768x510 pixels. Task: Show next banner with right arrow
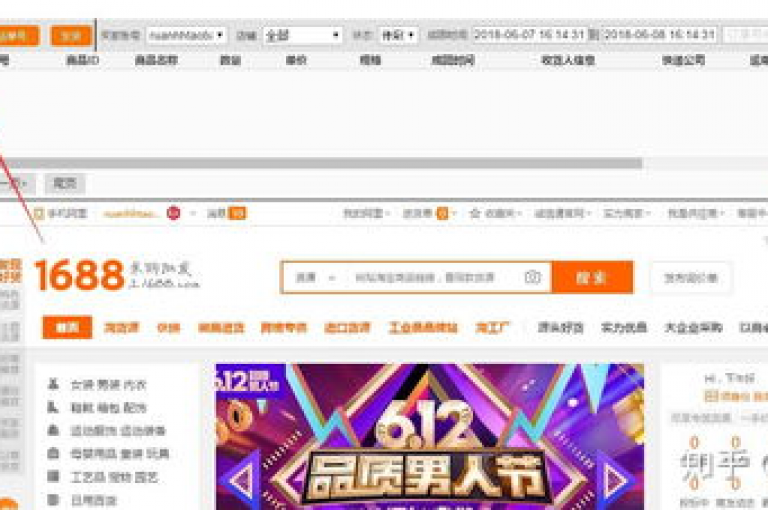pyautogui.click(x=615, y=480)
